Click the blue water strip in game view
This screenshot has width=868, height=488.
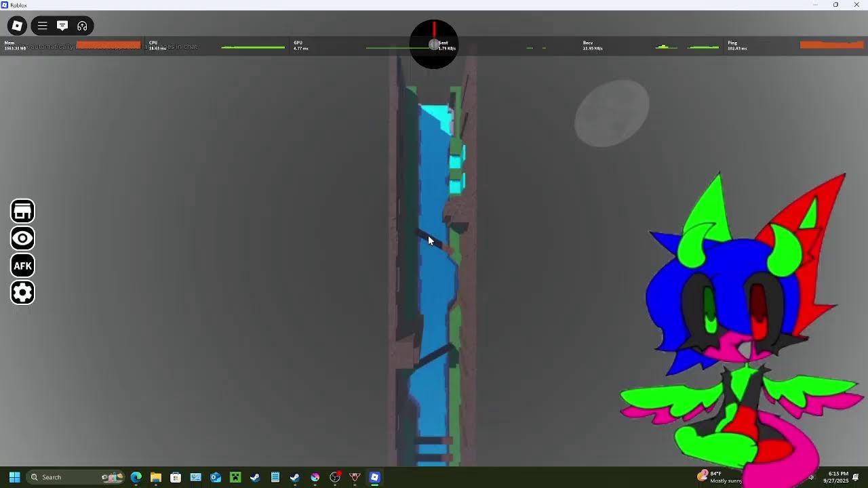click(x=434, y=285)
